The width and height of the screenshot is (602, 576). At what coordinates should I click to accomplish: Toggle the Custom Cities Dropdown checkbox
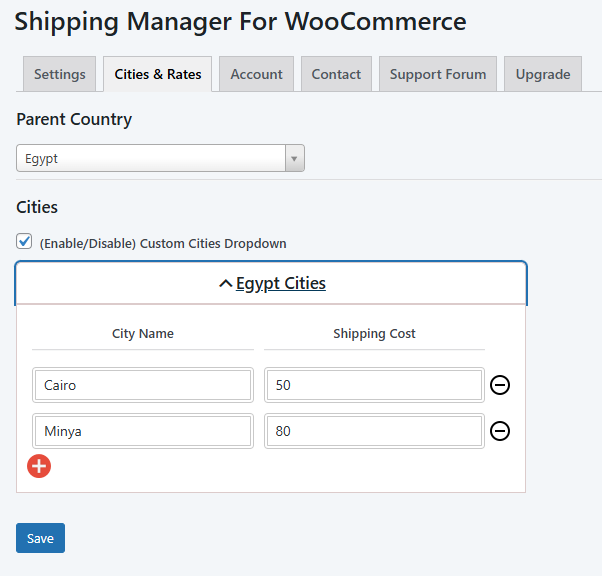[x=24, y=242]
